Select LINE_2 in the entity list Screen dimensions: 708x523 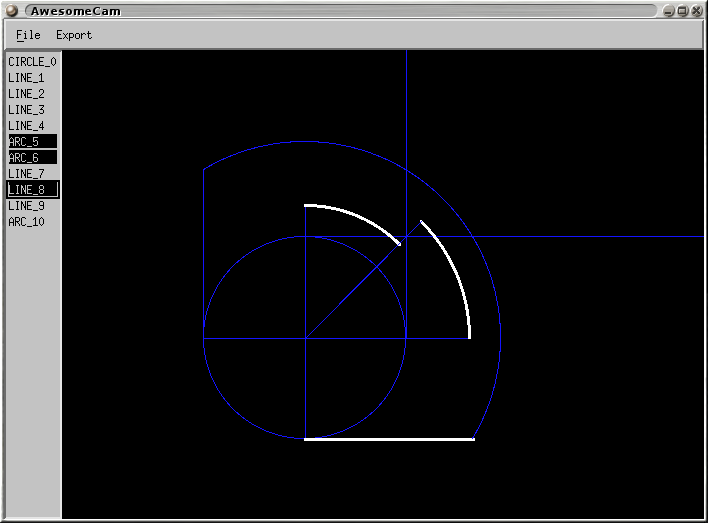click(33, 93)
